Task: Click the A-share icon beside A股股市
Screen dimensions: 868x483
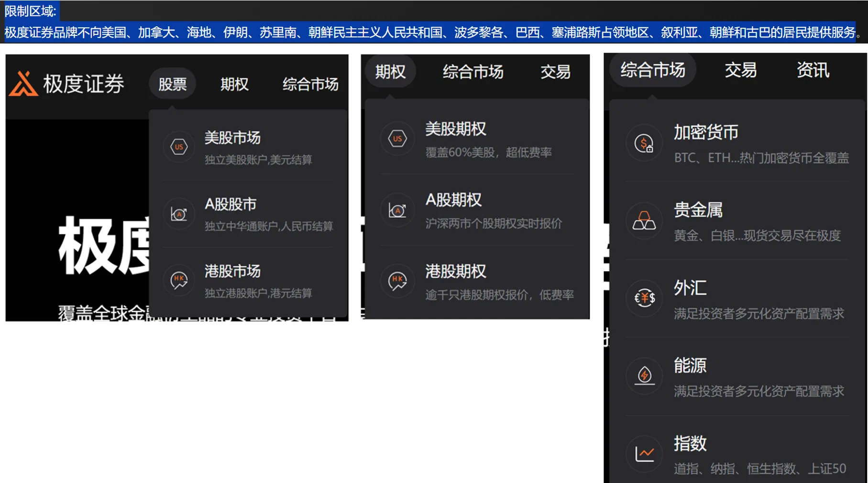Action: tap(179, 214)
